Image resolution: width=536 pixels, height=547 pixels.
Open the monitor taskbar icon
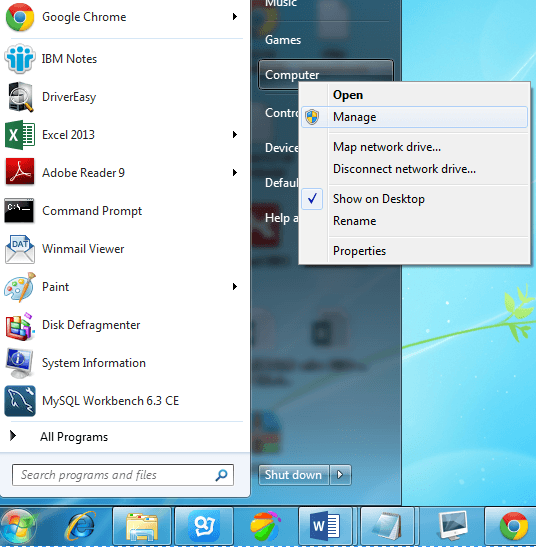(453, 526)
